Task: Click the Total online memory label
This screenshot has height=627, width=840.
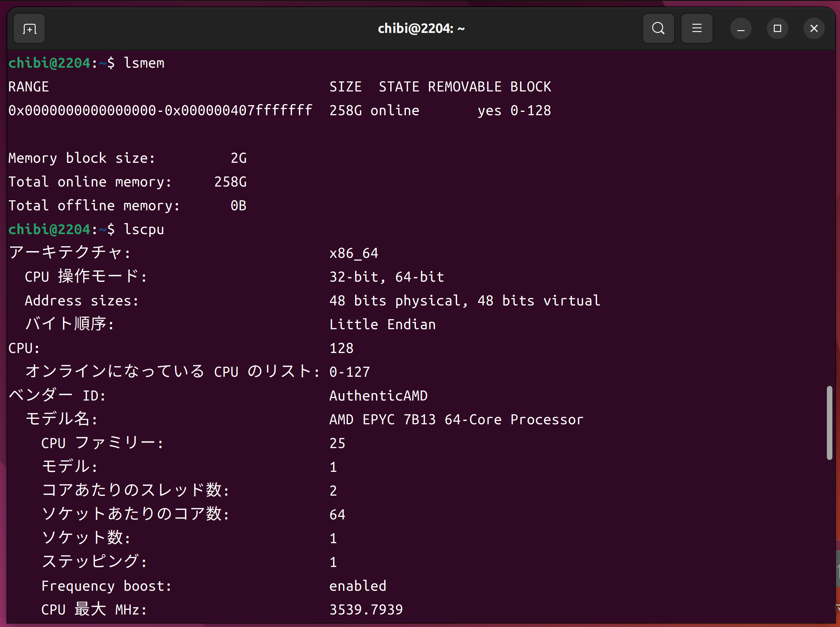Action: [x=90, y=182]
